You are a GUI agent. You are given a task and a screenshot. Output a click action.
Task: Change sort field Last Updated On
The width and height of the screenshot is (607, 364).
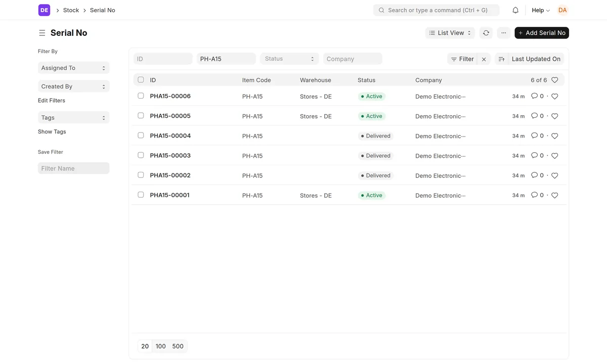pos(536,59)
